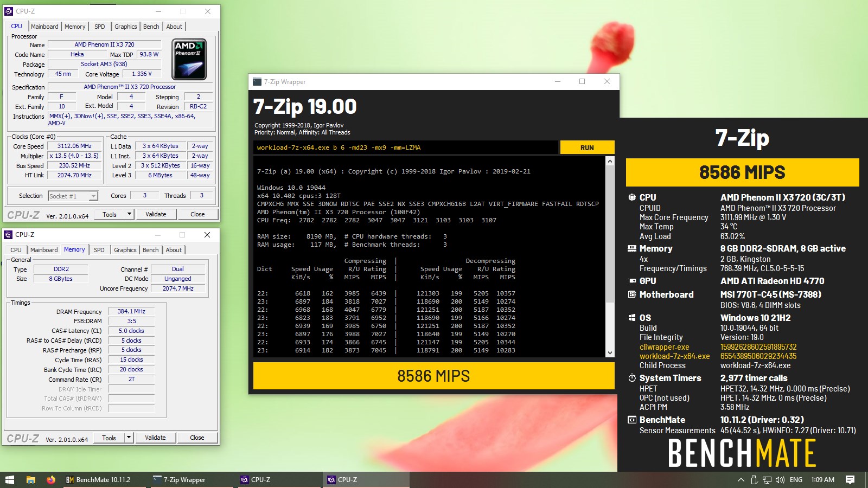Click the 1:09 AM taskbar clock
The height and width of the screenshot is (488, 868).
822,480
